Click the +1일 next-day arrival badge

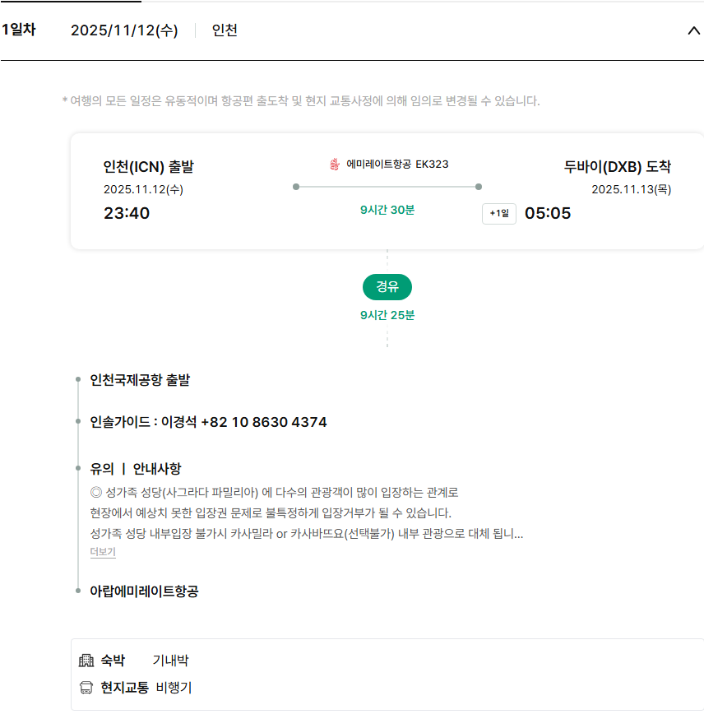click(499, 214)
